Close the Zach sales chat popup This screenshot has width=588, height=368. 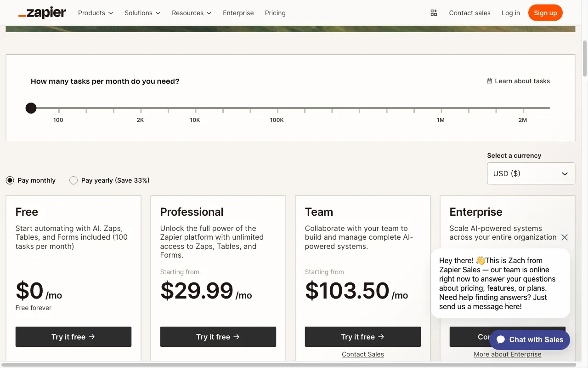565,237
